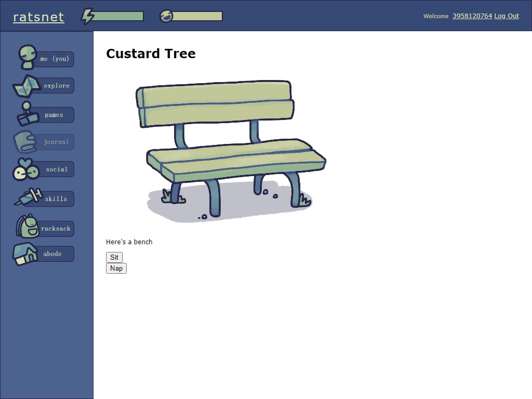The image size is (532, 399).
Task: Go to the ratsnet home link
Action: tap(38, 17)
